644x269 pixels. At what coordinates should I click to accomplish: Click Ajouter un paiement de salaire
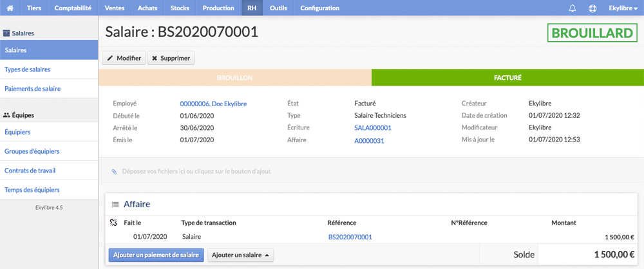pos(156,255)
